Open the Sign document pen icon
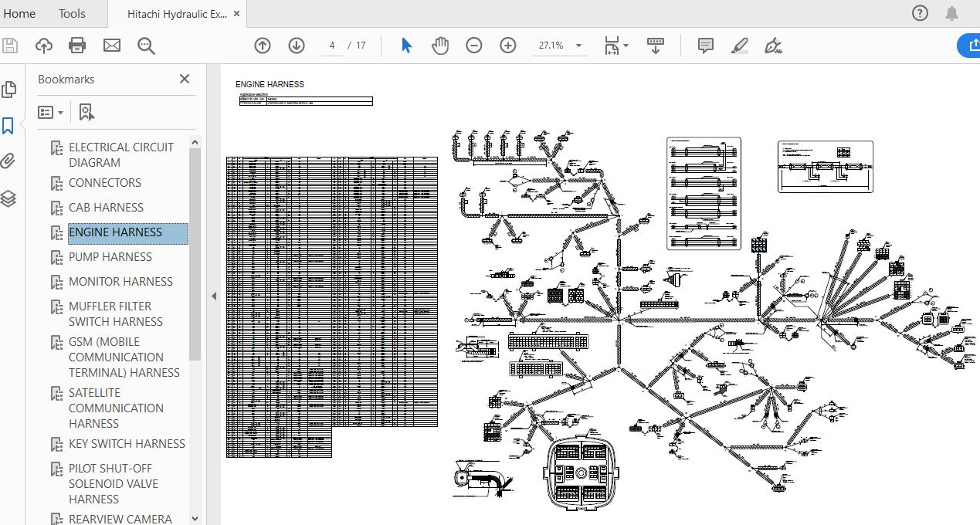 click(x=774, y=46)
